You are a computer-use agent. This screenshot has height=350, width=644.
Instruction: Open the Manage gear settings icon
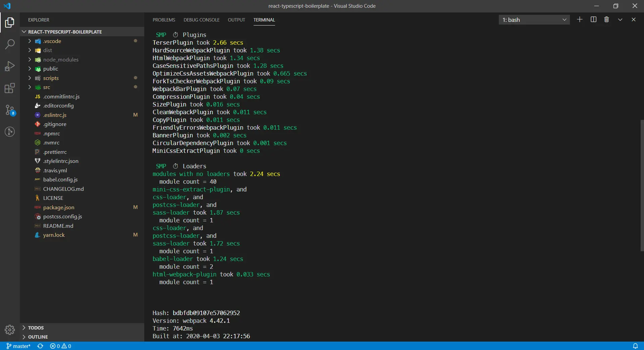[x=10, y=330]
